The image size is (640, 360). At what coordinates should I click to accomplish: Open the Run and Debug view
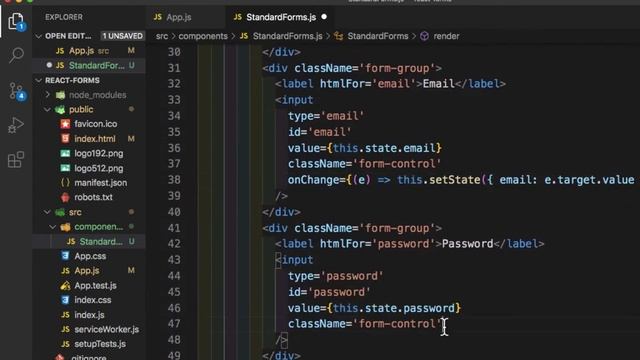(x=16, y=125)
